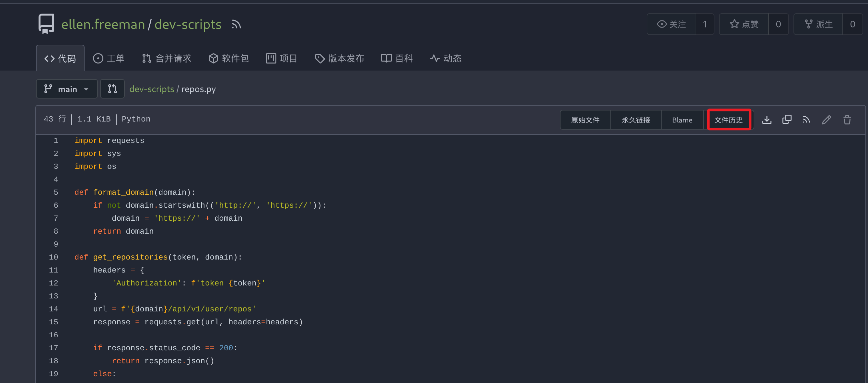Open the main branch dropdown
The image size is (868, 383).
(66, 89)
